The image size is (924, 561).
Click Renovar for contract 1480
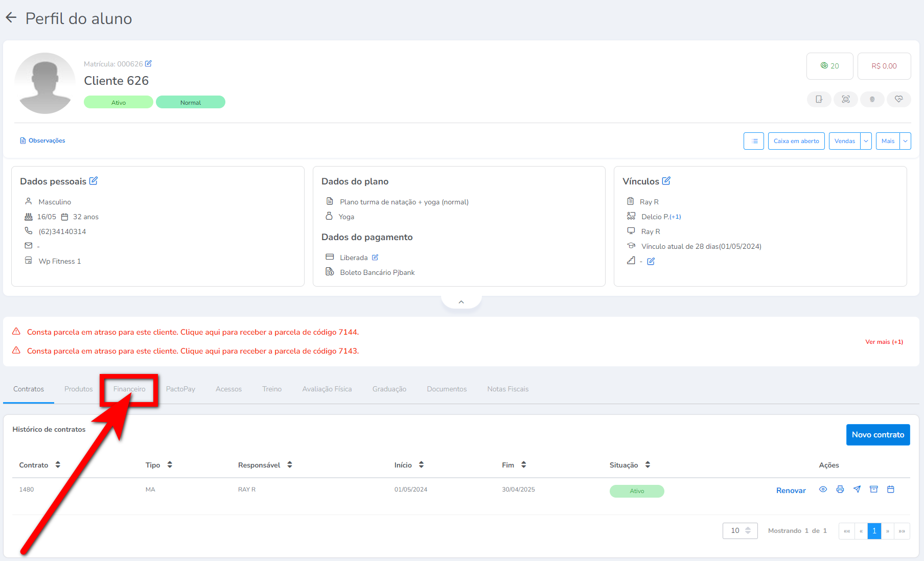791,490
